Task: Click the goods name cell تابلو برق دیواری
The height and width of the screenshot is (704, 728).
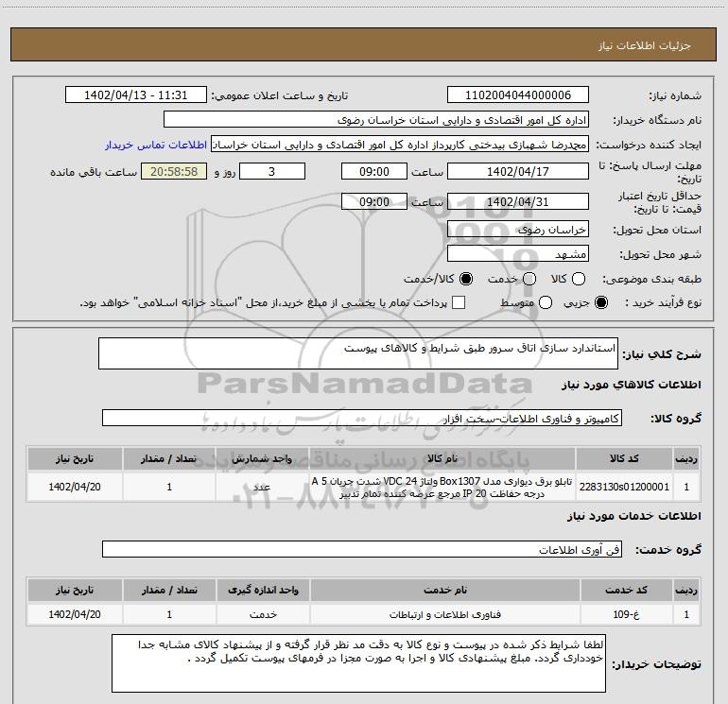Action: click(442, 487)
